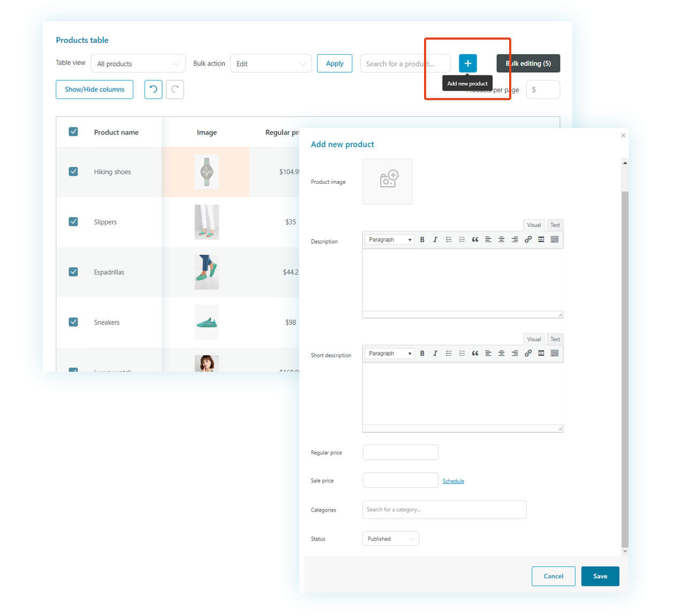Align center in Short description editor
The image size is (696, 616).
(501, 353)
